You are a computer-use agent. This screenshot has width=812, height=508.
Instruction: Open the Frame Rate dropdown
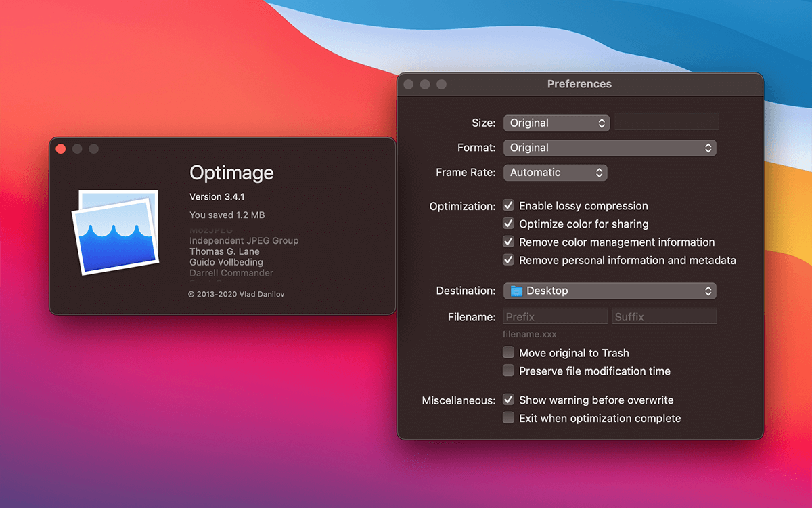point(556,173)
